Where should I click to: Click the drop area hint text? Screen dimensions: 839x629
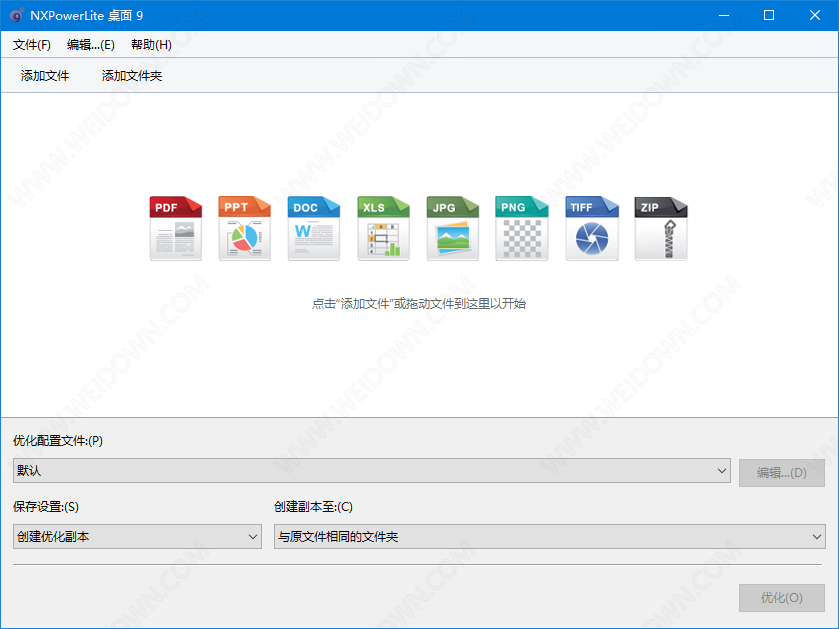pos(419,304)
